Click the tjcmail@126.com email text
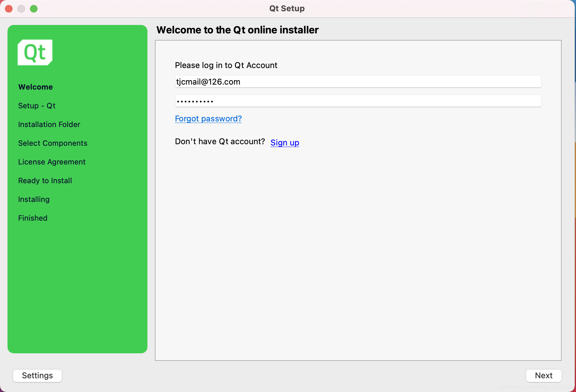 click(x=208, y=81)
